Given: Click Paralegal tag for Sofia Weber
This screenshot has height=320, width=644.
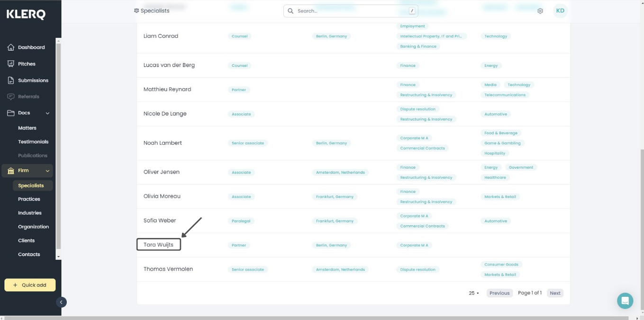Looking at the screenshot, I should (241, 221).
